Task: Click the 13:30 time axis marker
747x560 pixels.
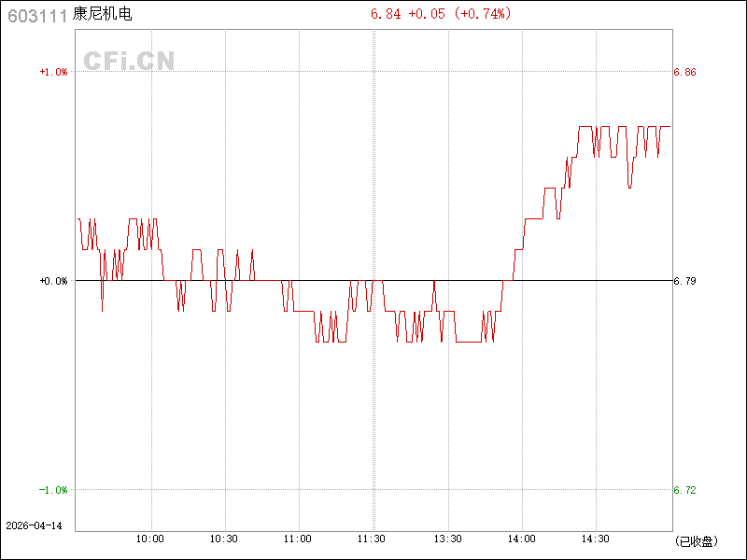Action: [x=448, y=539]
